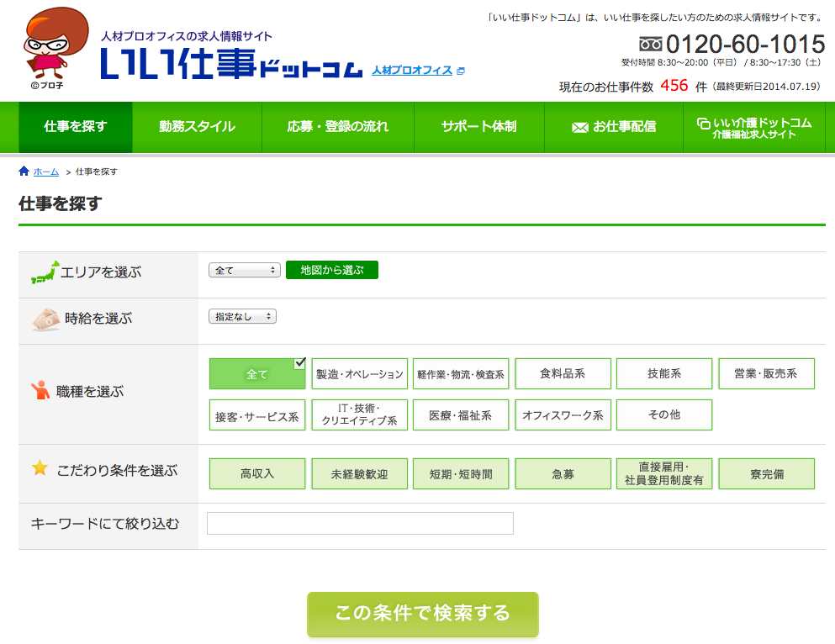The image size is (835, 644).
Task: Expand the 時給 指定なし dropdown
Action: [242, 316]
